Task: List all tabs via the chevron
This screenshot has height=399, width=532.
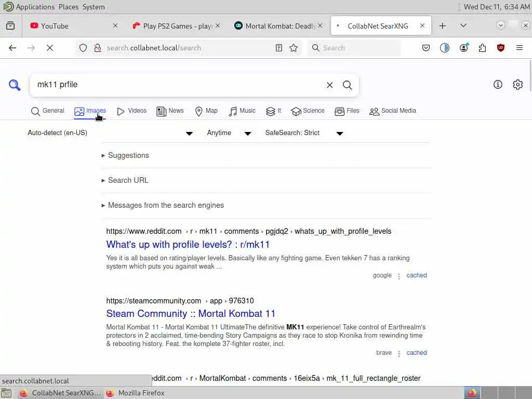Action: (x=463, y=26)
